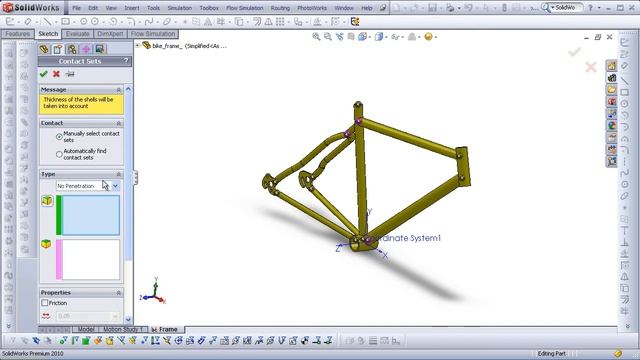Open View Orientation cube icon
Image resolution: width=640 pixels, height=360 pixels.
(x=362, y=37)
